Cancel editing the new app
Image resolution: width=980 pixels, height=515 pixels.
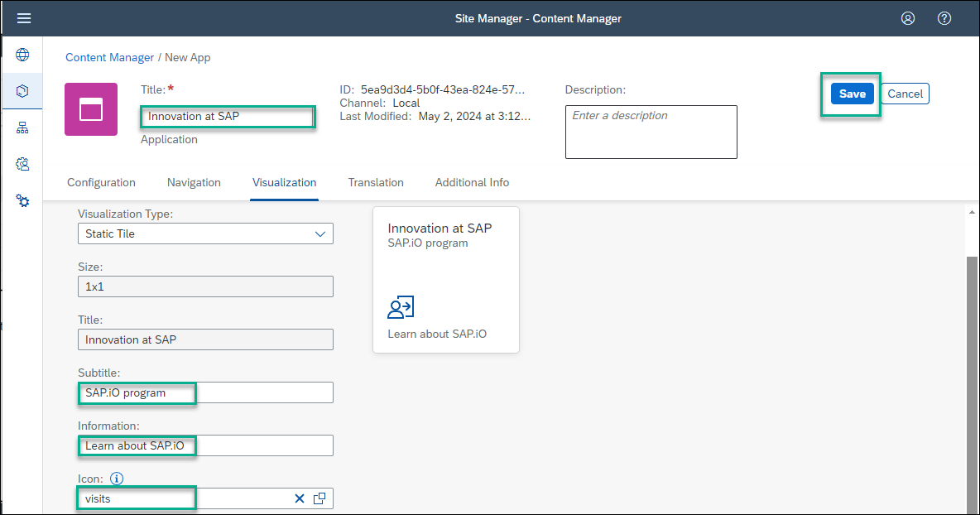[x=905, y=94]
